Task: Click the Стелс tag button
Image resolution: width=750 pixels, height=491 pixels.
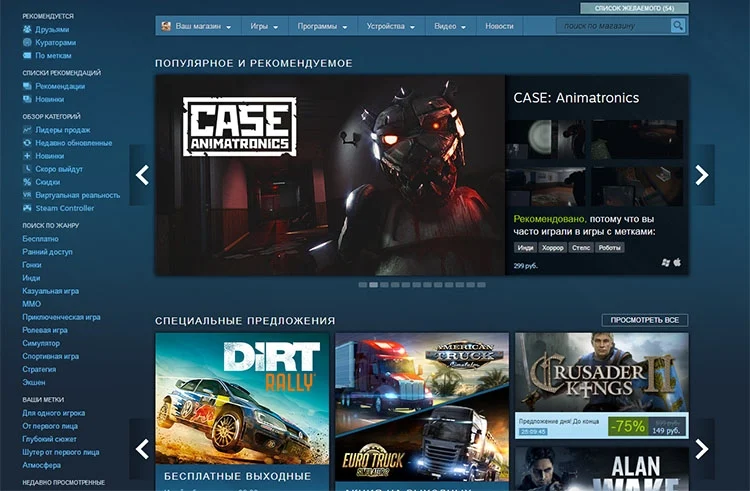Action: tap(581, 248)
